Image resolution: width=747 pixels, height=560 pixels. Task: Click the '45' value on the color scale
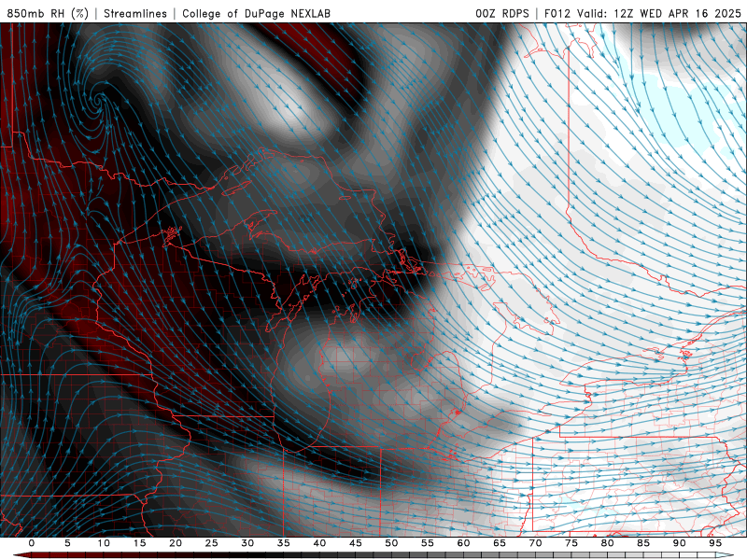[356, 543]
